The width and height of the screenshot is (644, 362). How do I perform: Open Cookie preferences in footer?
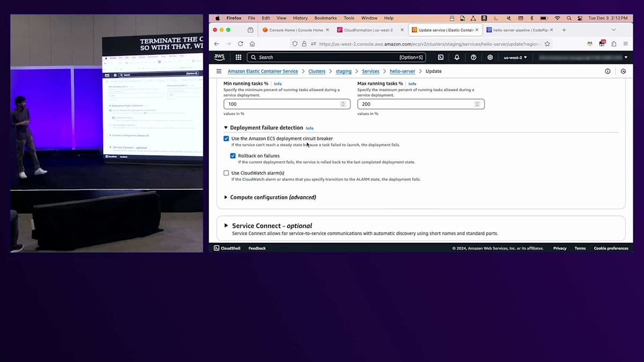click(x=611, y=248)
